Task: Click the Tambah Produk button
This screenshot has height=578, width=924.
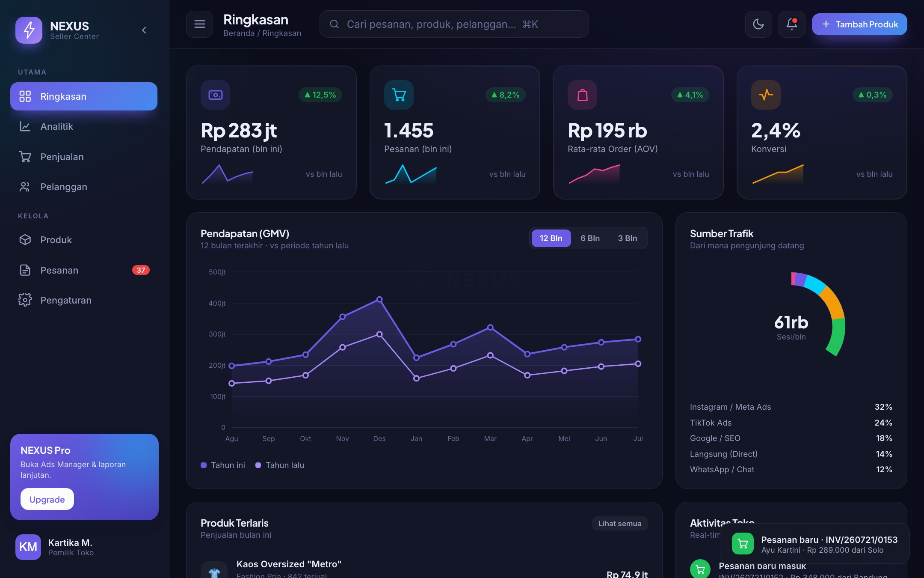Action: (x=859, y=24)
